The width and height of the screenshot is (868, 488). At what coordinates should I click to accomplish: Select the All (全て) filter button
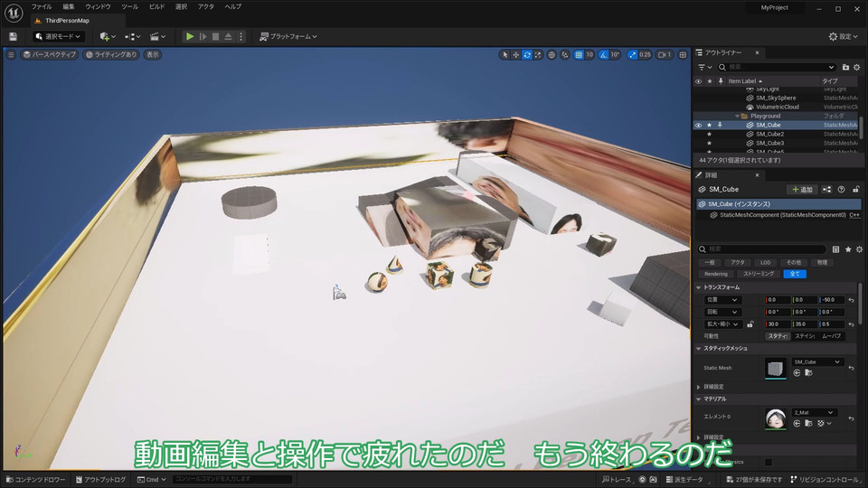795,274
